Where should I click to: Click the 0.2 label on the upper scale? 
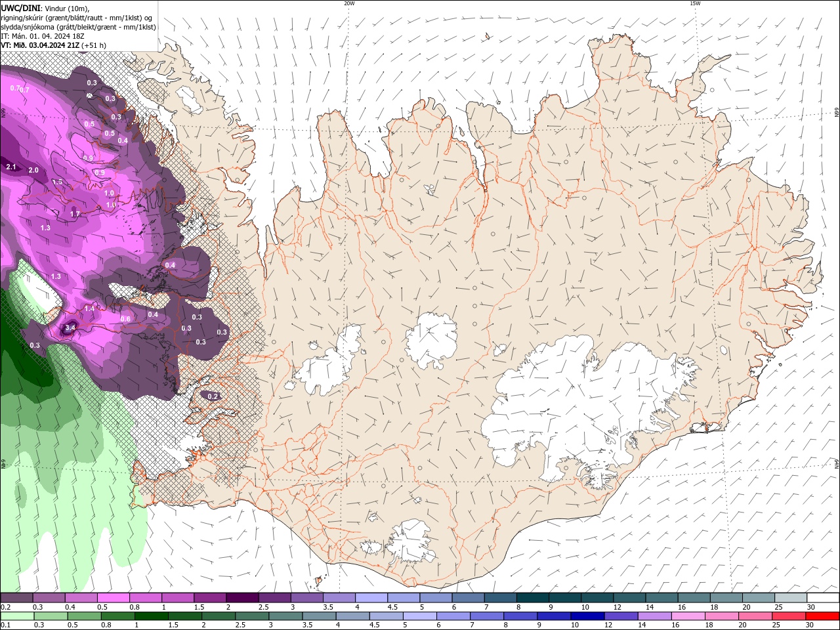pyautogui.click(x=5, y=607)
